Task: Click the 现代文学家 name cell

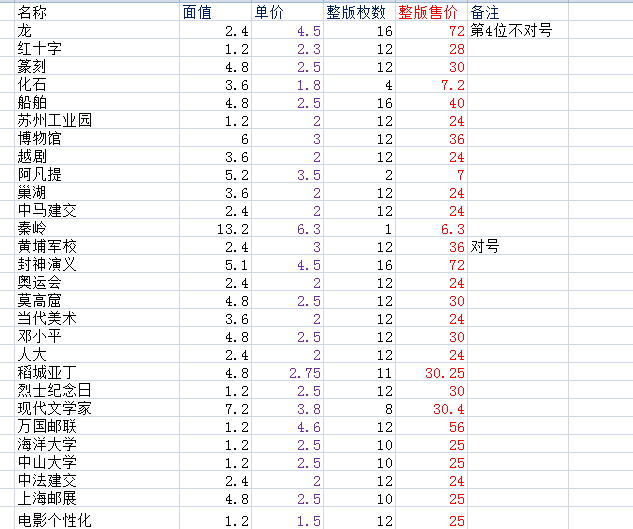Action: point(97,409)
